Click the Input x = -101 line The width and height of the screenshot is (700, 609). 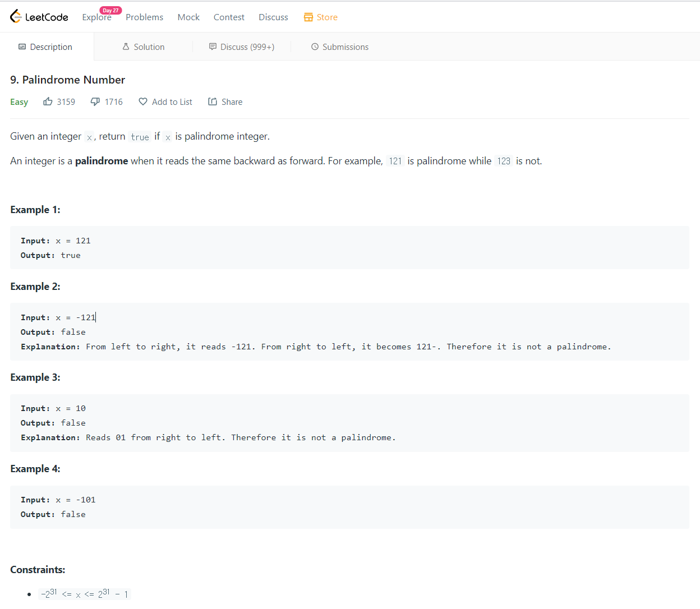click(58, 500)
